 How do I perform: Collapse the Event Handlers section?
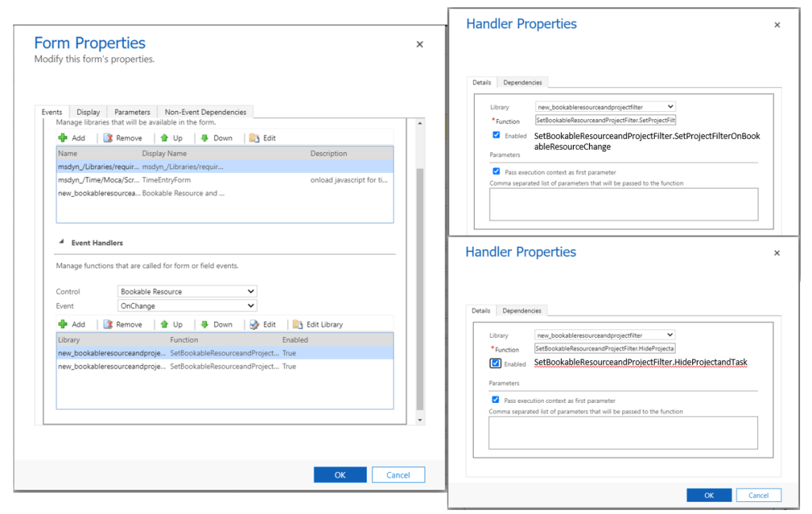tap(61, 243)
